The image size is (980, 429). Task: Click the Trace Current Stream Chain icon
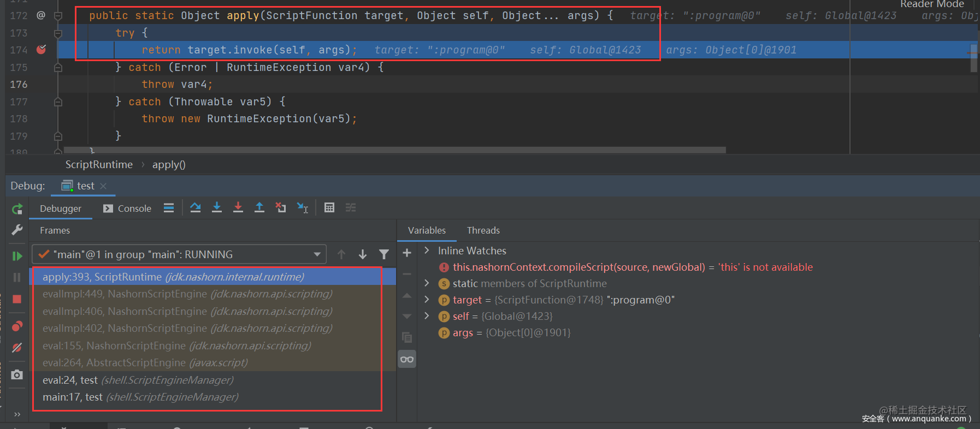click(x=351, y=207)
